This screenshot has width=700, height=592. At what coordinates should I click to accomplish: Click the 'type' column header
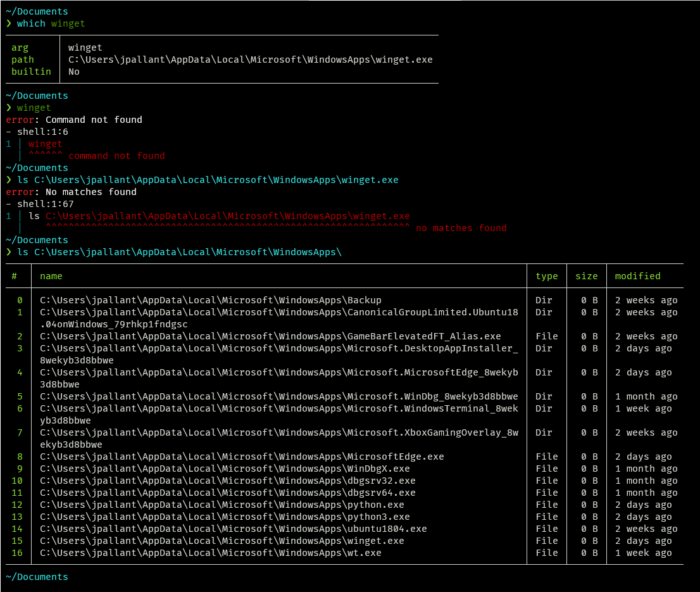click(547, 275)
